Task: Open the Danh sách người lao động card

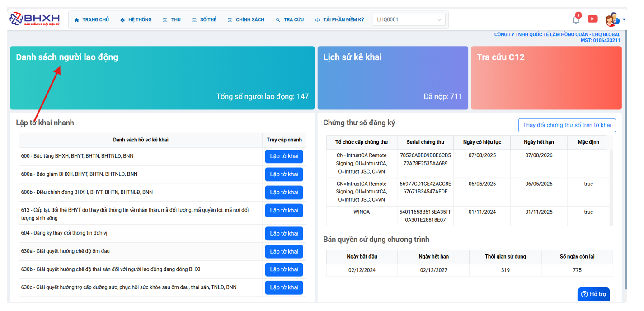Action: [x=162, y=78]
